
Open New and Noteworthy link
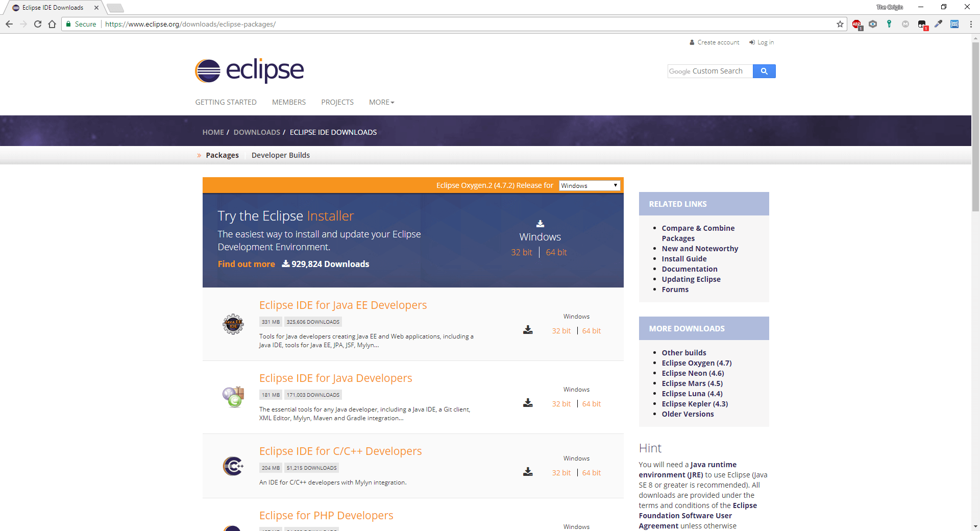(700, 249)
